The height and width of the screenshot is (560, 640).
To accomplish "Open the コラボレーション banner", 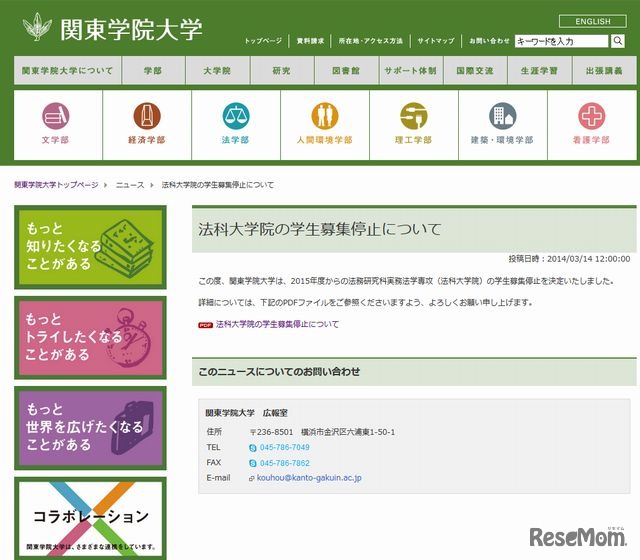I will (x=91, y=518).
